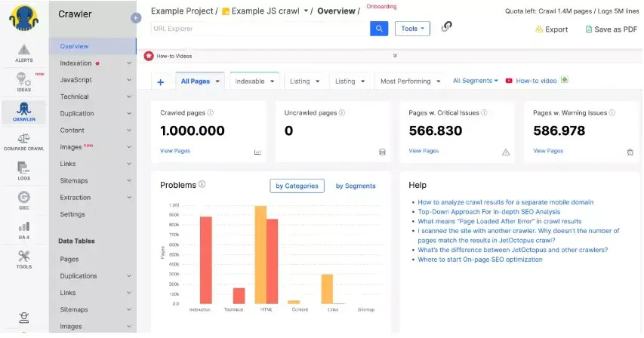The height and width of the screenshot is (338, 644).
Task: Click the copy link chain icon
Action: [x=446, y=27]
